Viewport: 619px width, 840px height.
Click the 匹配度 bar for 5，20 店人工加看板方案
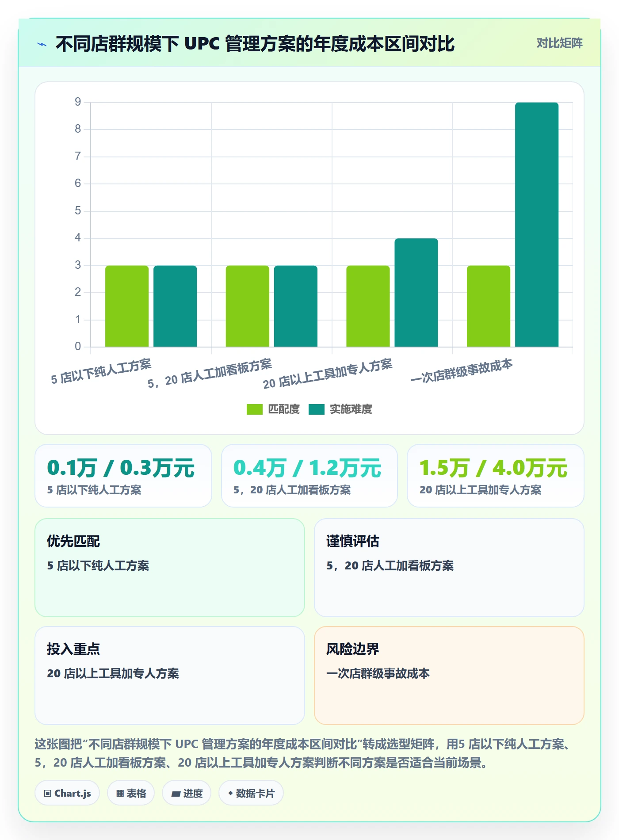pyautogui.click(x=248, y=306)
